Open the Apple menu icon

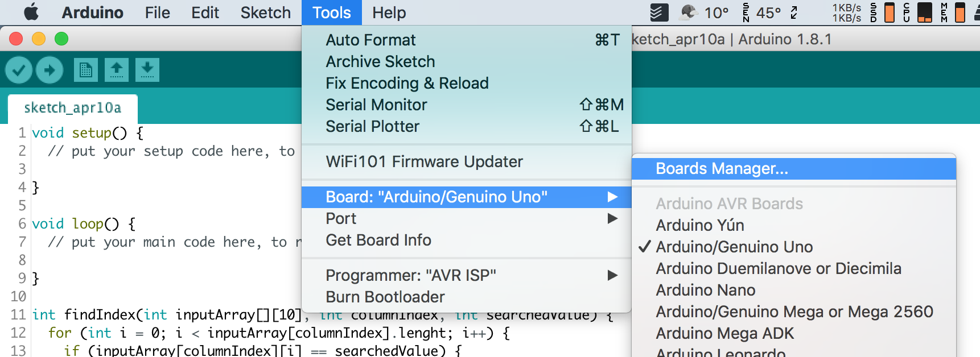click(31, 12)
